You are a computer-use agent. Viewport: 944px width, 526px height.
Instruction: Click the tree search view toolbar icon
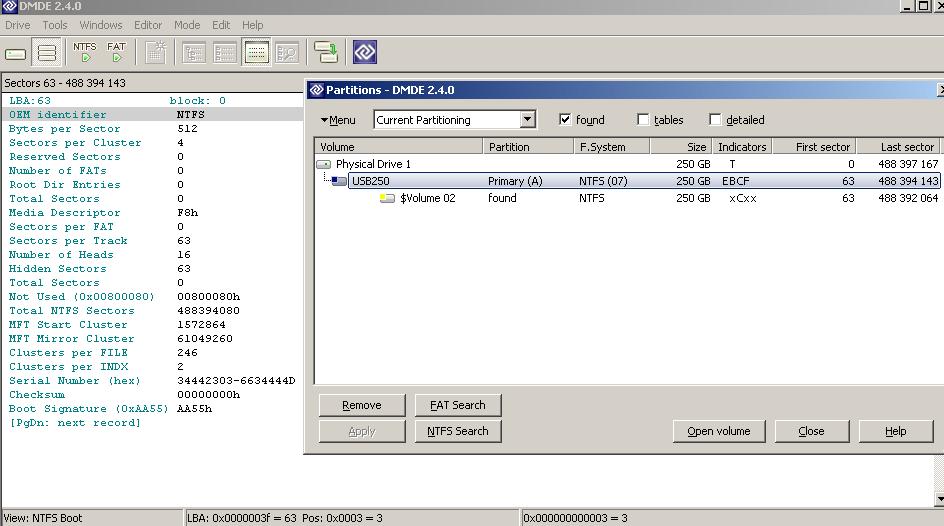pos(287,53)
